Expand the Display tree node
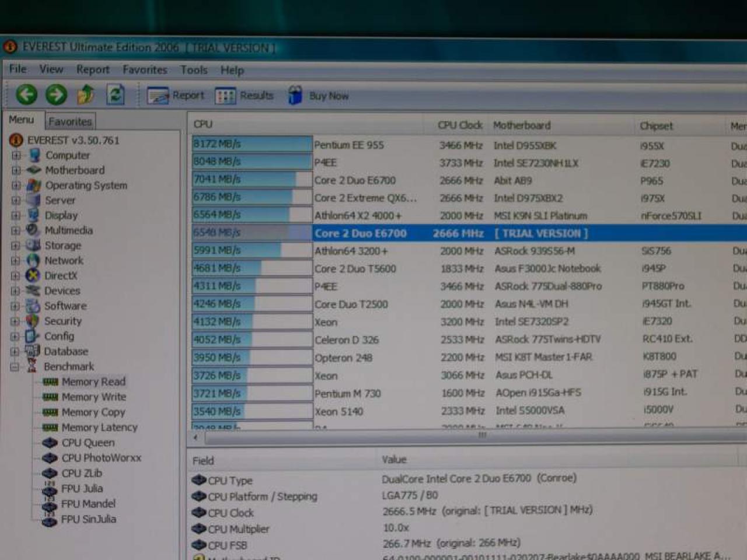 click(16, 215)
